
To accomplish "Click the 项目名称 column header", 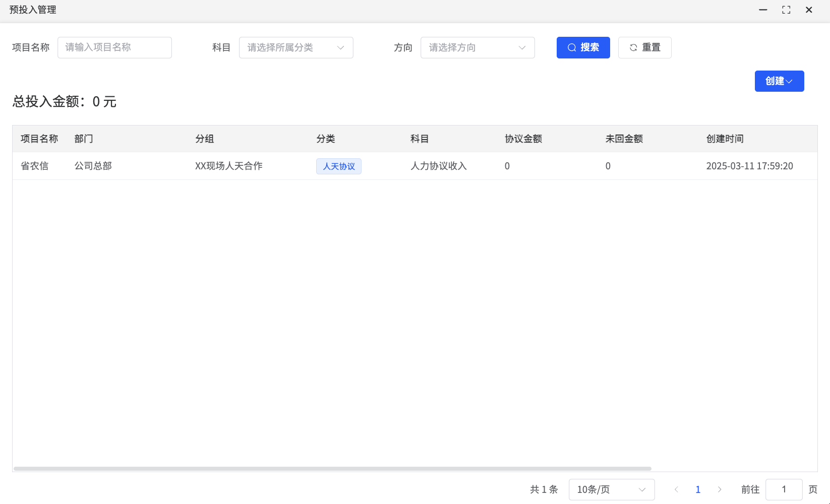I will [x=39, y=139].
